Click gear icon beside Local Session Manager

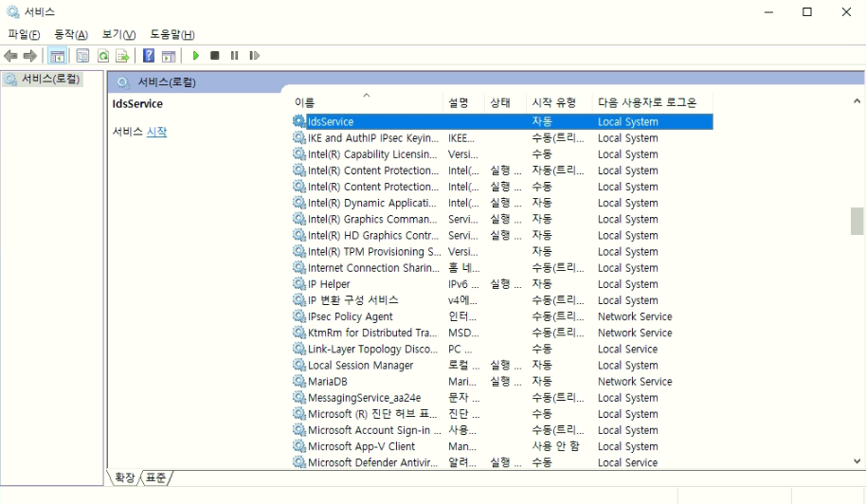tap(298, 365)
